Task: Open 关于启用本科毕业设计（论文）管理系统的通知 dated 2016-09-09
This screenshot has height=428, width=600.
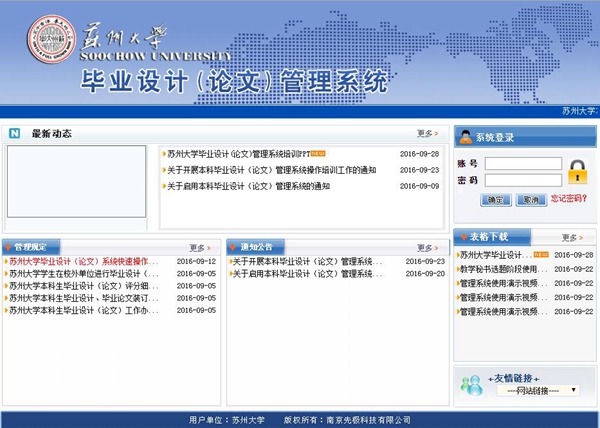Action: click(x=248, y=186)
